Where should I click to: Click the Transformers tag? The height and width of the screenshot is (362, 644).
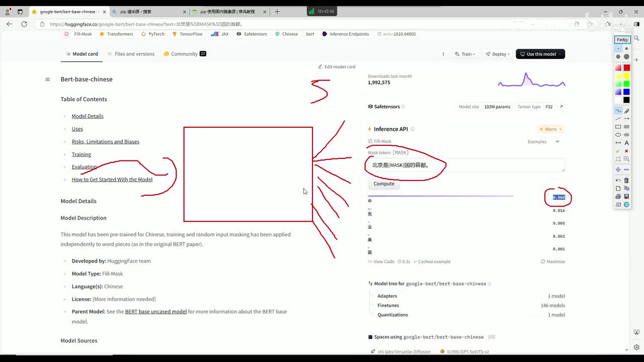pos(116,34)
